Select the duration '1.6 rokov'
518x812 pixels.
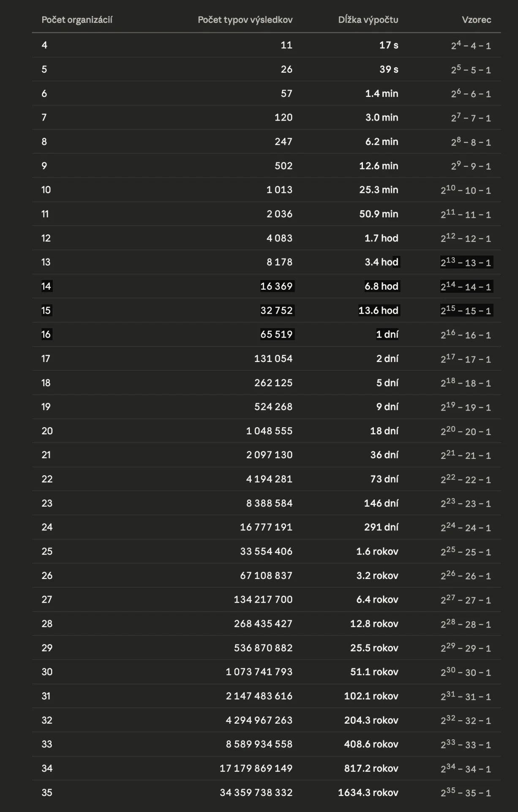(x=377, y=551)
